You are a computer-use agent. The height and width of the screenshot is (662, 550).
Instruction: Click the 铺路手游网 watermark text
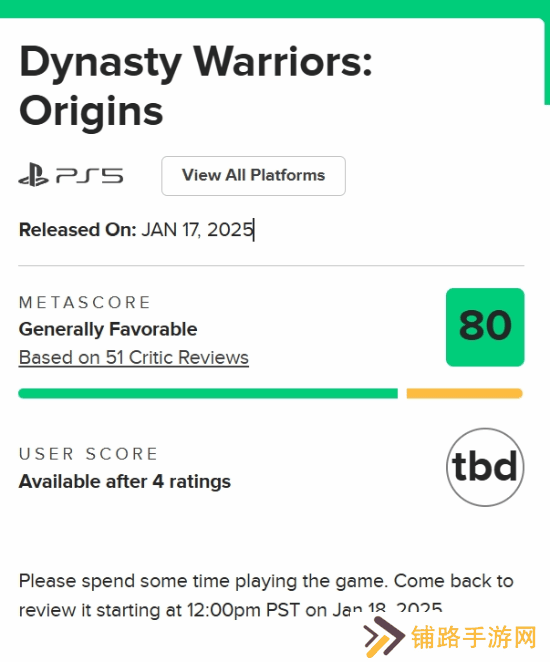(474, 638)
